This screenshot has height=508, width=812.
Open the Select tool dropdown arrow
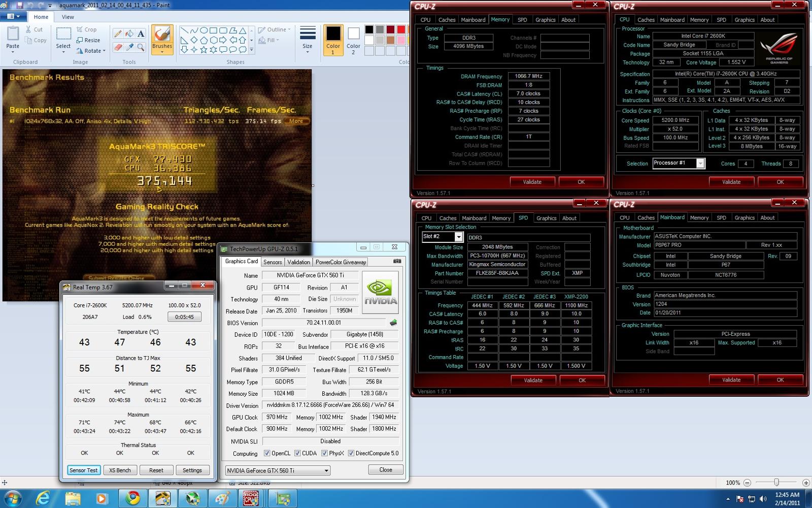(x=63, y=52)
